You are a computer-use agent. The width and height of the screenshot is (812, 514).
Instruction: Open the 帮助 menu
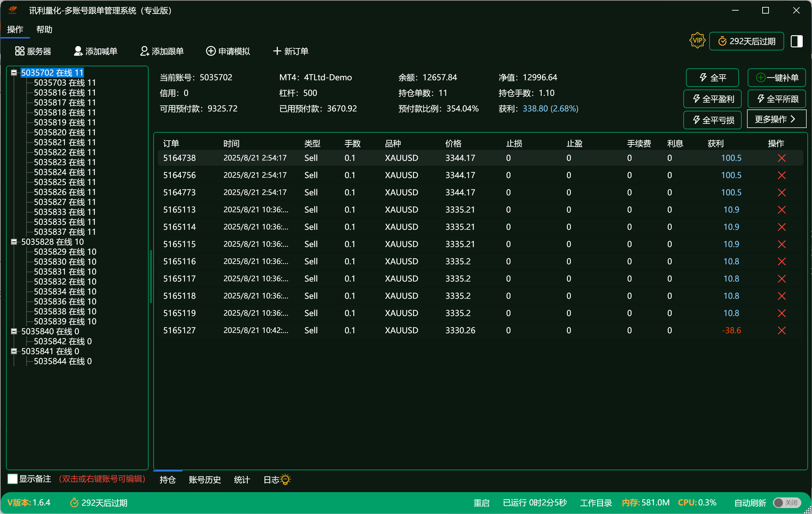(x=44, y=30)
